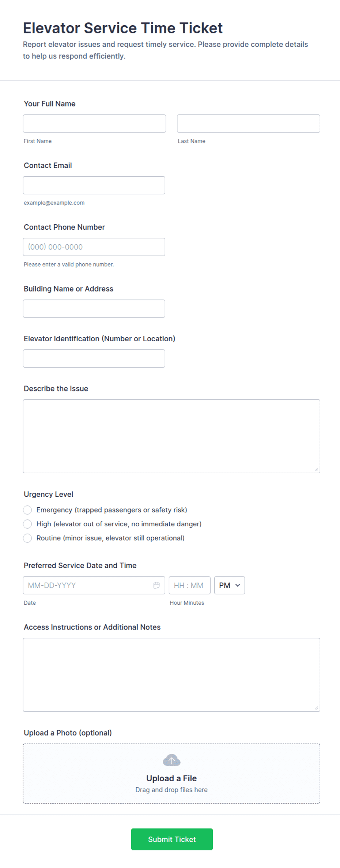Click the Upload a File area
The height and width of the screenshot is (868, 340).
tap(171, 773)
